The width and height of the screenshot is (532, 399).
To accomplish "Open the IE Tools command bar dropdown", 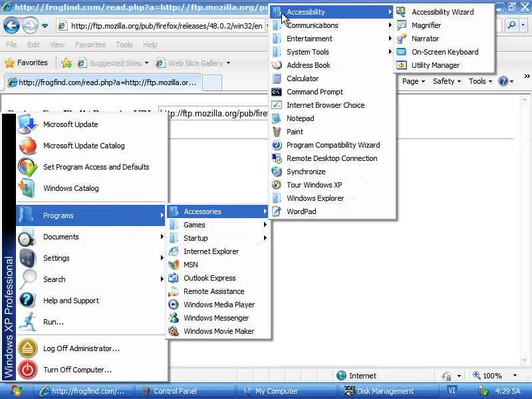I will pyautogui.click(x=480, y=81).
